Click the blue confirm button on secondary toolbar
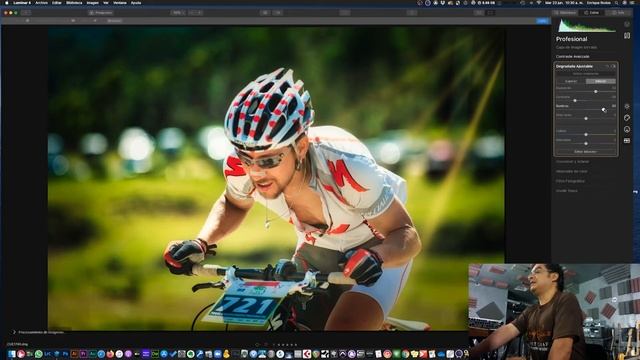 (542, 20)
